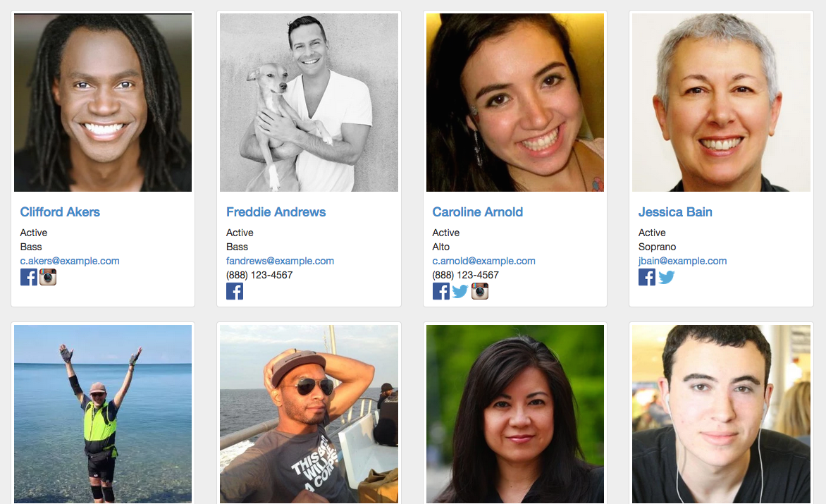Screen dimensions: 826x504
Task: Open the Jessica Bain profile name link
Action: (675, 211)
